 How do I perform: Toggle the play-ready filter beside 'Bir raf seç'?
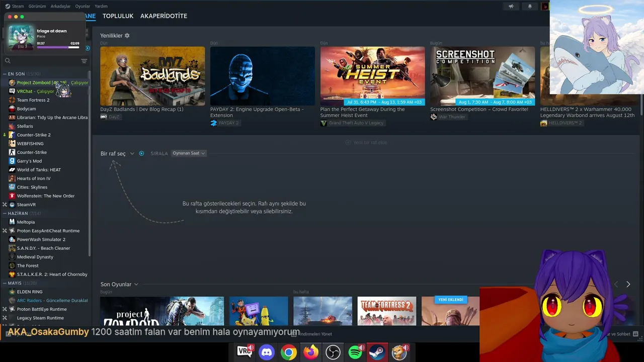pos(141,153)
